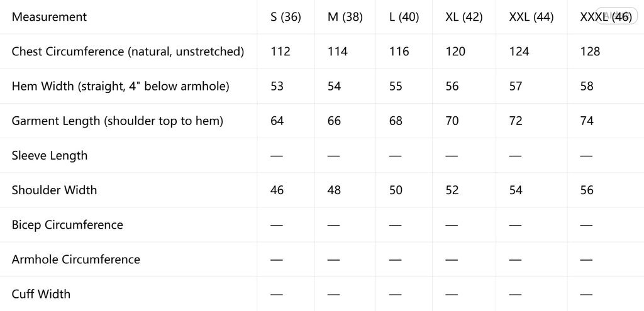644x311 pixels.
Task: Click the Cuff Width row label
Action: click(x=41, y=294)
